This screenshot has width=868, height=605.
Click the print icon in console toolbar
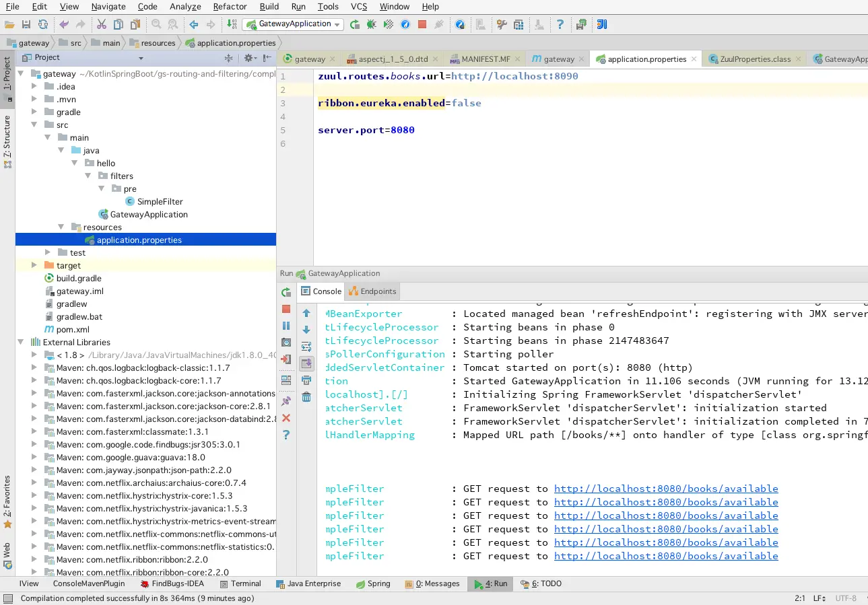pos(306,380)
